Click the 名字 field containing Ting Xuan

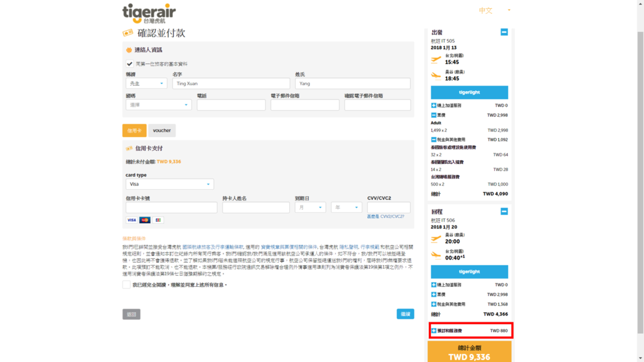[x=231, y=84]
